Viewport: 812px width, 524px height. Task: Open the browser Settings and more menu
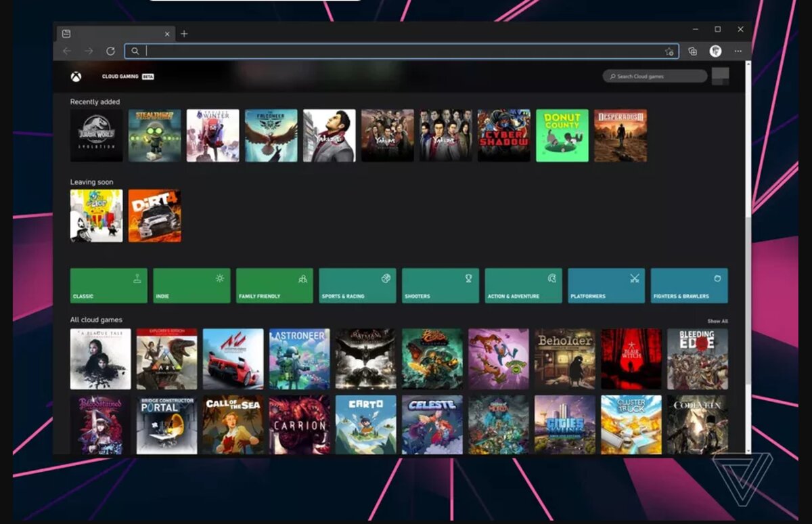tap(738, 51)
